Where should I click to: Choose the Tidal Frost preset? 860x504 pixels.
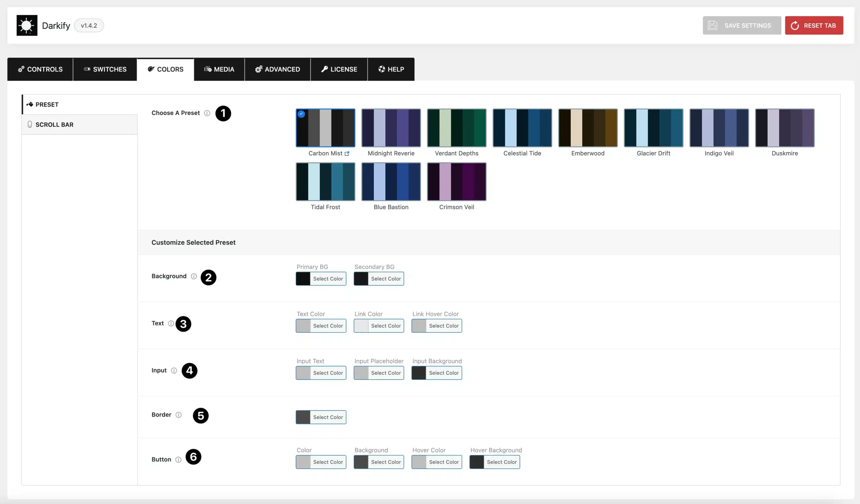(x=325, y=182)
